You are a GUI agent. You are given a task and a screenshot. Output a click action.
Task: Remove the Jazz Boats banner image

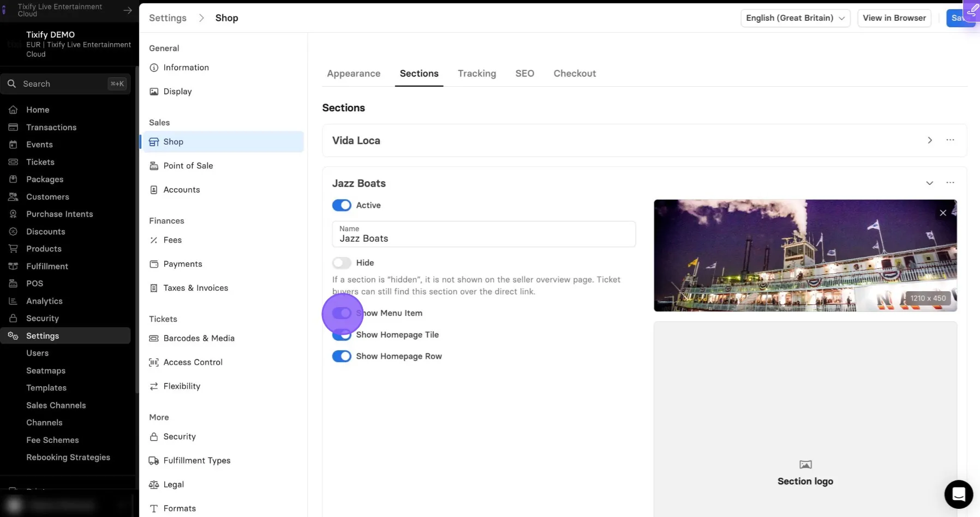[x=943, y=213]
